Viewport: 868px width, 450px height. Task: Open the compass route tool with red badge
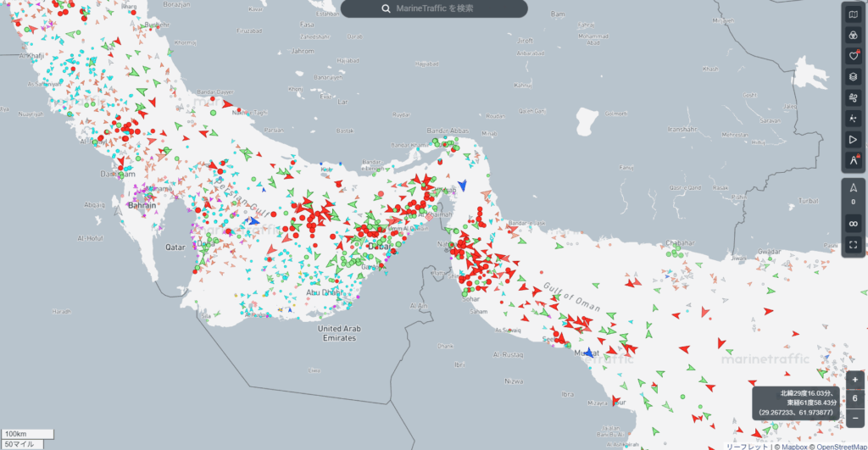click(x=853, y=160)
